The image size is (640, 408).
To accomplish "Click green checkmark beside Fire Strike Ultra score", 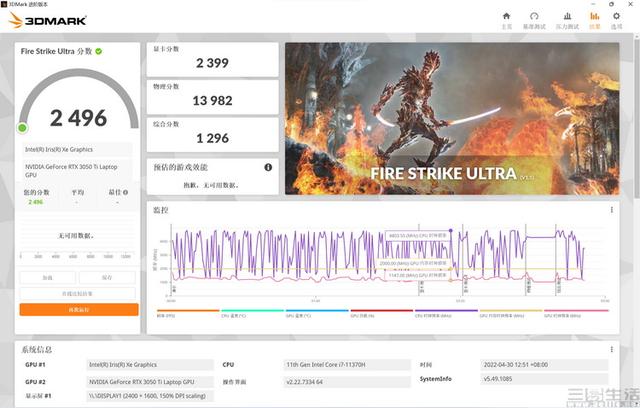I will point(98,51).
